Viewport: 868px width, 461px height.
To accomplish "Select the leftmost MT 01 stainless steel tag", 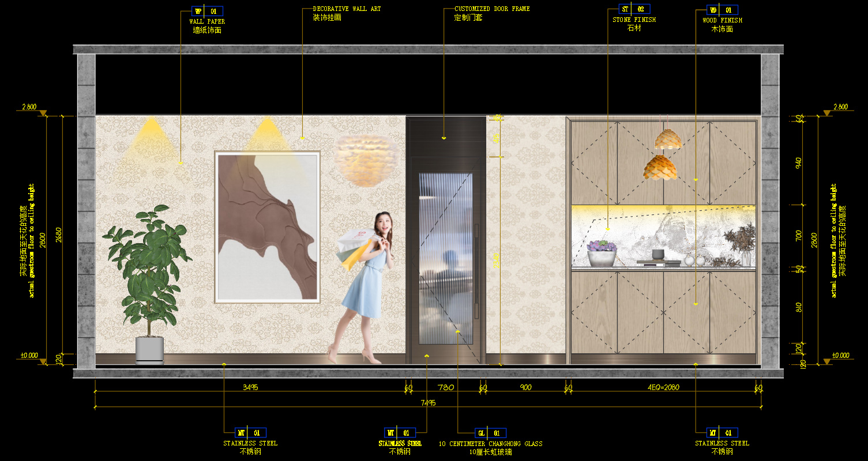I will click(x=250, y=433).
